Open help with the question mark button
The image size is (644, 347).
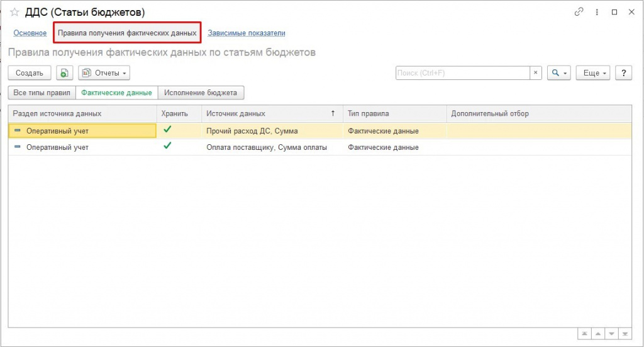623,73
